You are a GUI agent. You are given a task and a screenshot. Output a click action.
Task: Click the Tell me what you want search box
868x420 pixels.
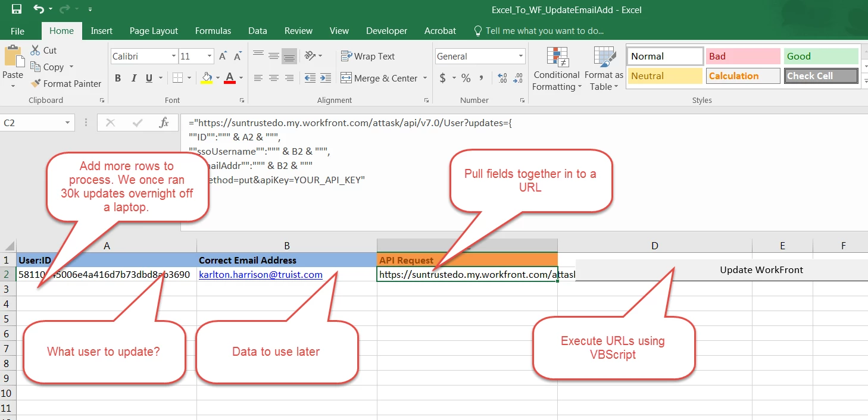(x=539, y=31)
